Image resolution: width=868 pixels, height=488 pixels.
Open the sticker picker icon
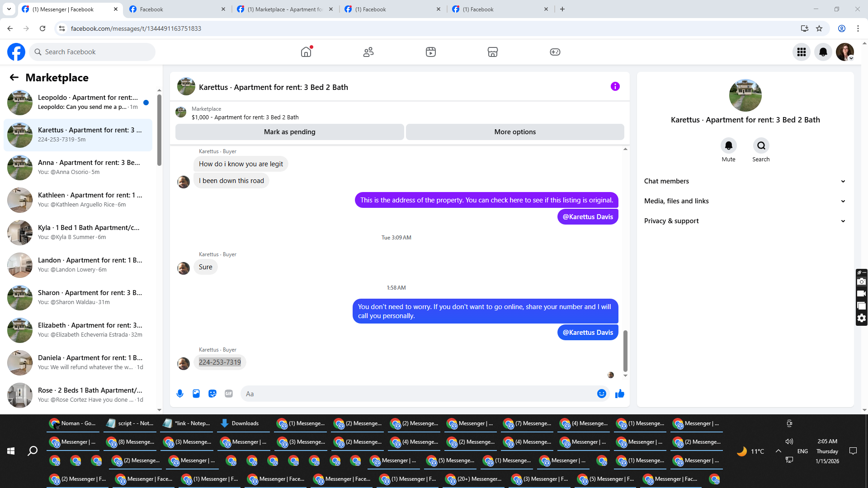[x=212, y=394]
